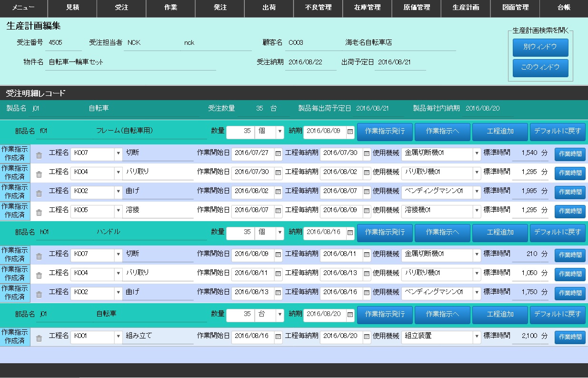The width and height of the screenshot is (588, 378).
Task: Click 納期 date field for 自転車 part j01
Action: coord(325,315)
